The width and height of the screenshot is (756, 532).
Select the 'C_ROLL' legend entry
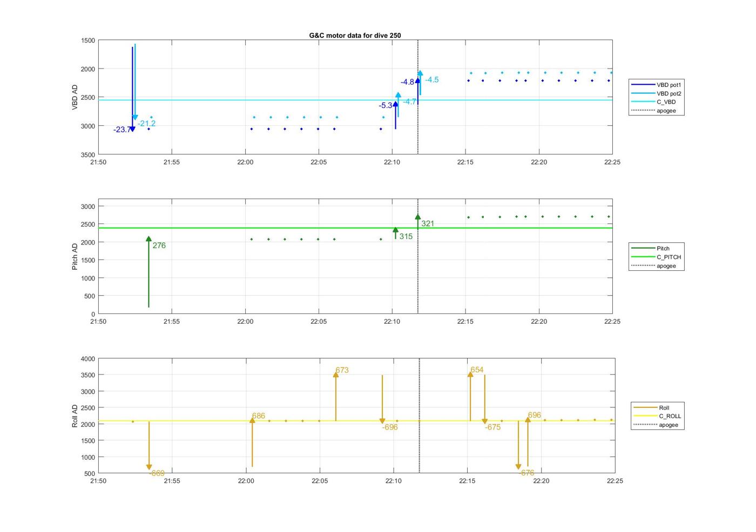click(658, 416)
